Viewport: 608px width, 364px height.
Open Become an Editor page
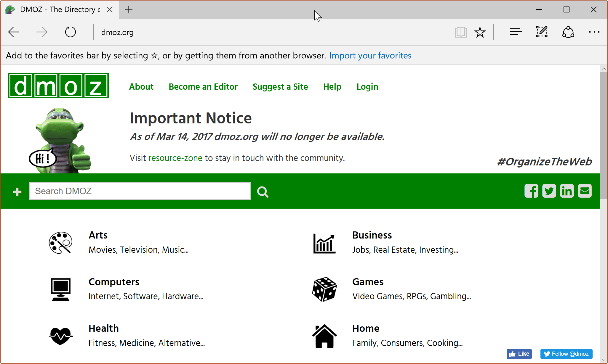point(203,87)
